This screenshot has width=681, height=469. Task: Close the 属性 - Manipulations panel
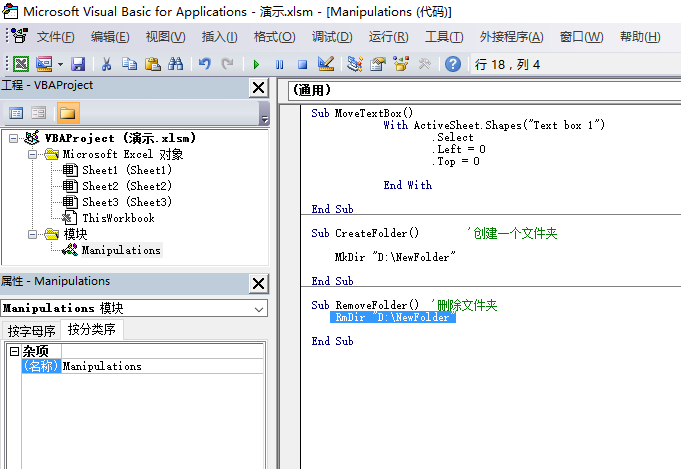click(x=258, y=284)
